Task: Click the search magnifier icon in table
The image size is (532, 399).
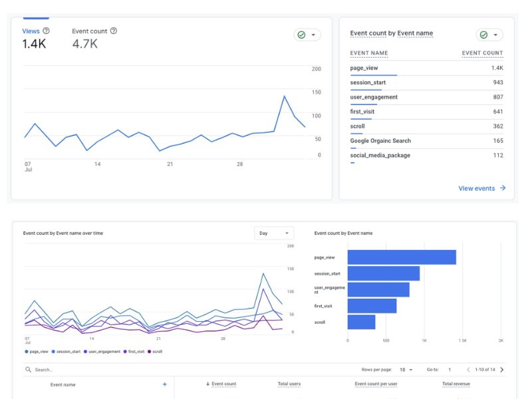Action: coord(28,370)
